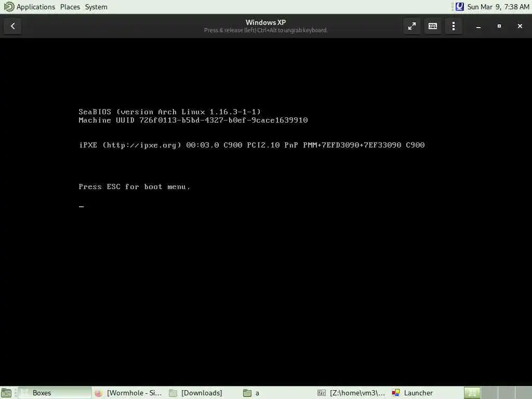Click the blue U tray icon
The height and width of the screenshot is (399, 532).
click(459, 7)
